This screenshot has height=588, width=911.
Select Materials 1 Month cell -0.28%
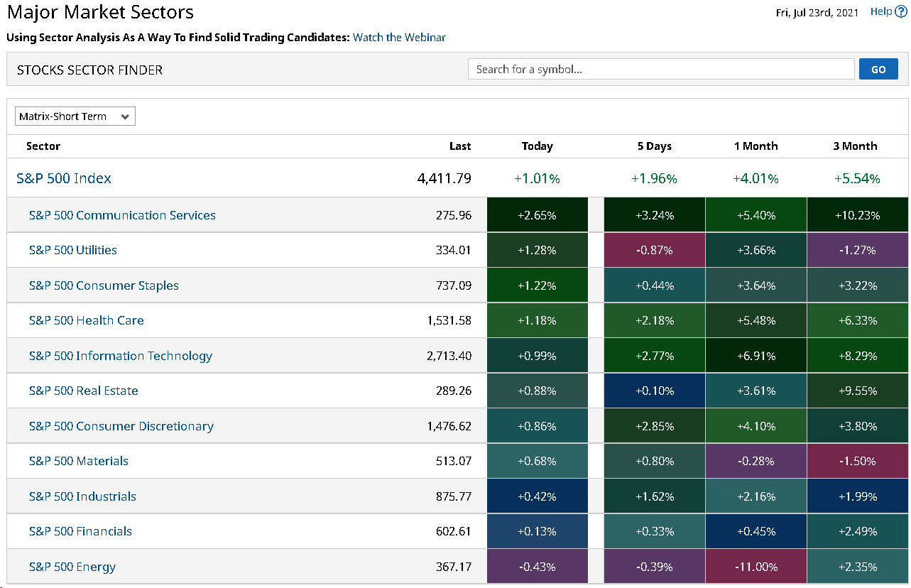[x=756, y=461]
